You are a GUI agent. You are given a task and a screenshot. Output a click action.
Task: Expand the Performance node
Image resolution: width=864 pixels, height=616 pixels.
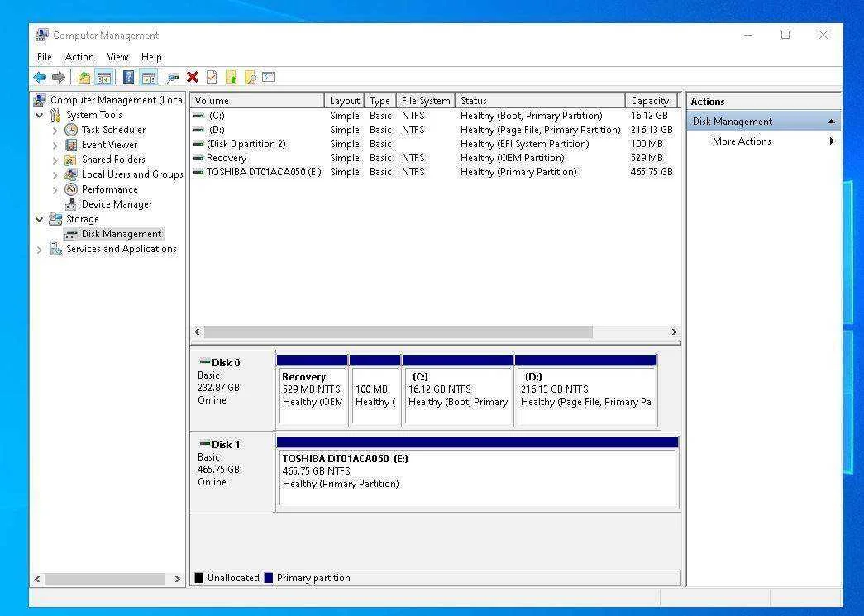coord(55,190)
